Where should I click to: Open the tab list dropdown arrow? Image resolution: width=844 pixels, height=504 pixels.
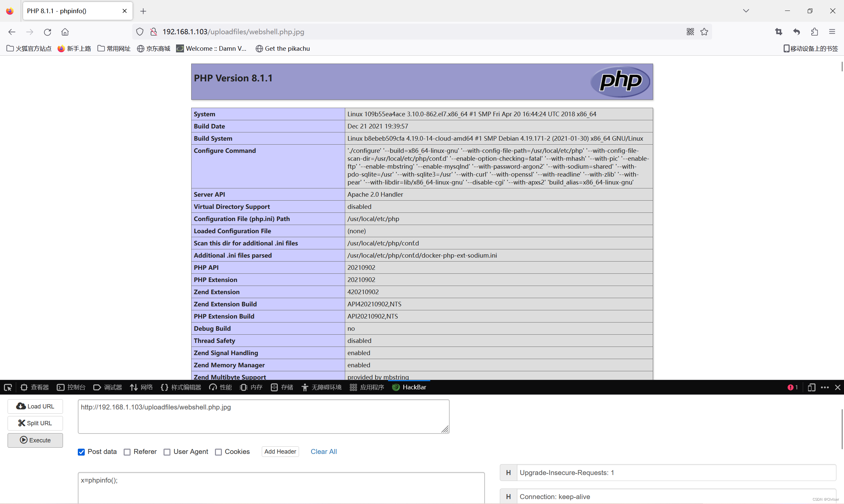pyautogui.click(x=746, y=11)
